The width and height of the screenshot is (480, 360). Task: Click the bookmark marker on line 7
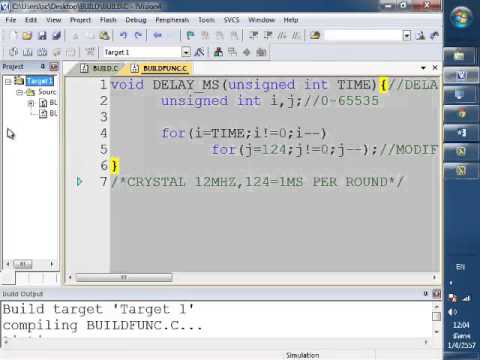click(79, 182)
